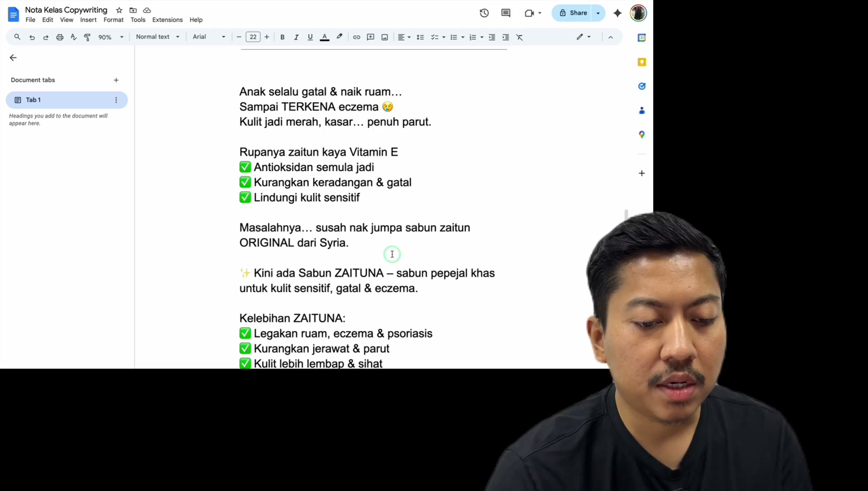Open the search menus magnifier tool
The height and width of the screenshot is (491, 868).
click(17, 37)
